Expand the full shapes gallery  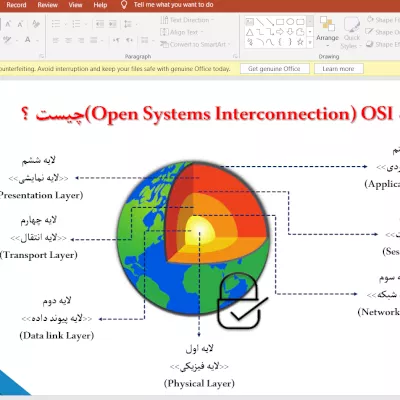pyautogui.click(x=310, y=43)
